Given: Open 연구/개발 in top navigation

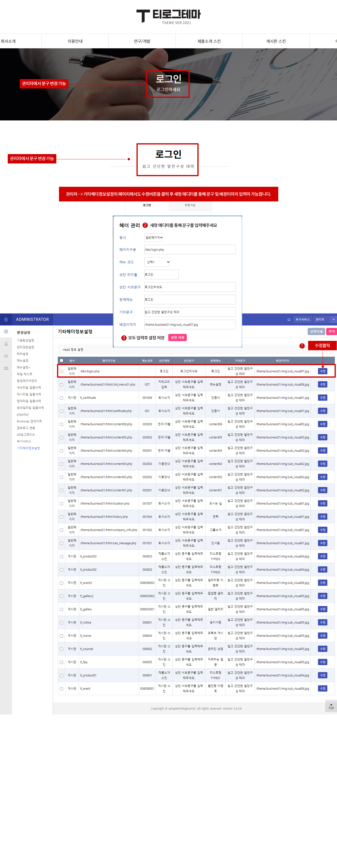Looking at the screenshot, I should coord(142,41).
